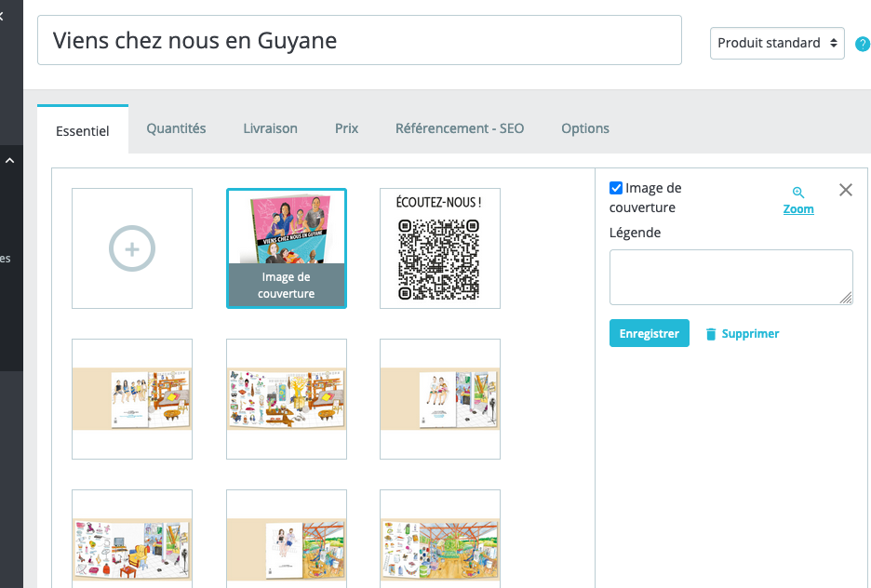
Task: Click the Zoom link text
Action: pyautogui.click(x=798, y=209)
